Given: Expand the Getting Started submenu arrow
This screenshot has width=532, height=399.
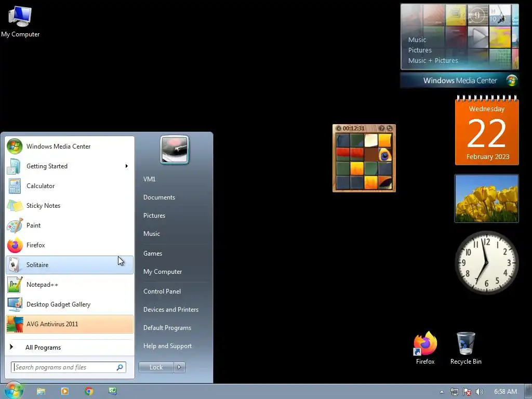Looking at the screenshot, I should click(127, 166).
